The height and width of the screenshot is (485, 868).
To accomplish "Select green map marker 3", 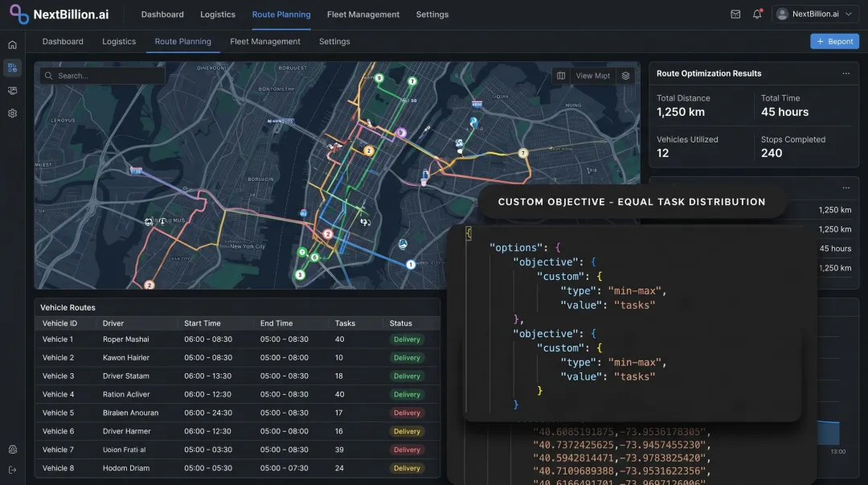I will pyautogui.click(x=300, y=274).
